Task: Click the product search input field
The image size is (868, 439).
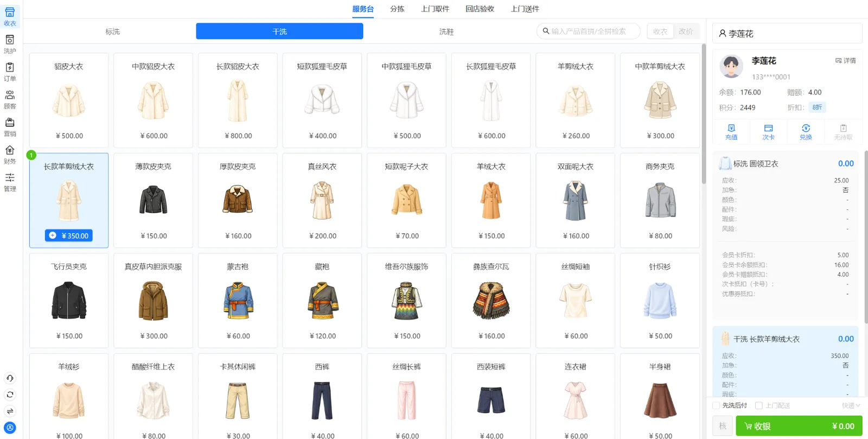Action: [589, 31]
